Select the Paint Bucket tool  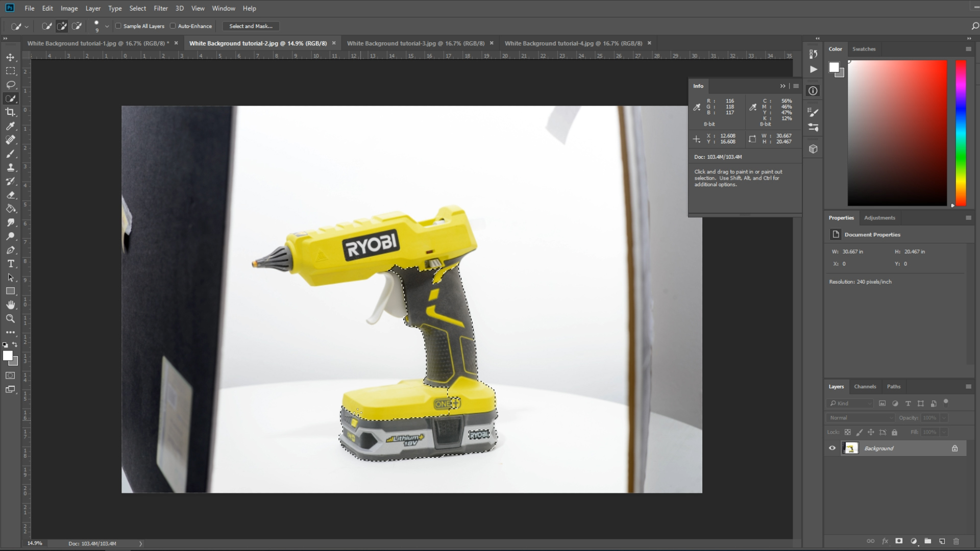[10, 209]
